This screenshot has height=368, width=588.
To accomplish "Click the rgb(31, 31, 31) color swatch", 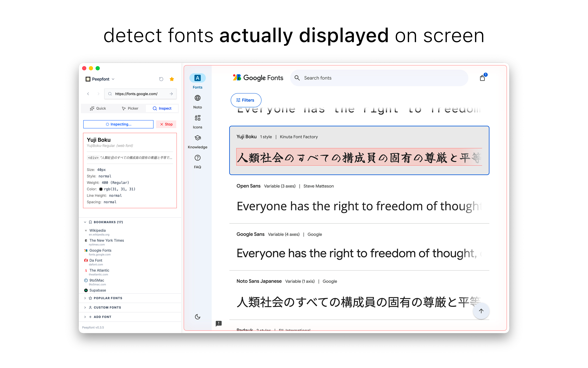I will pyautogui.click(x=101, y=189).
